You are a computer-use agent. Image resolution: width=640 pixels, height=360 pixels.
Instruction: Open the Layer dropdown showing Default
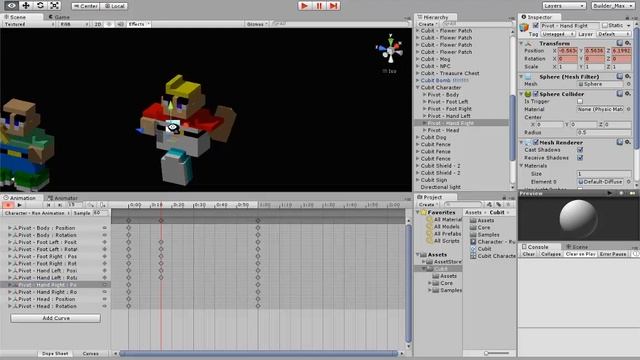613,34
